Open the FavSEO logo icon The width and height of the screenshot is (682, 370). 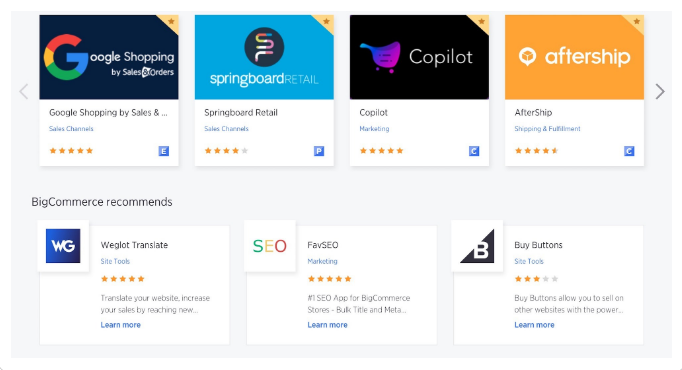point(270,246)
